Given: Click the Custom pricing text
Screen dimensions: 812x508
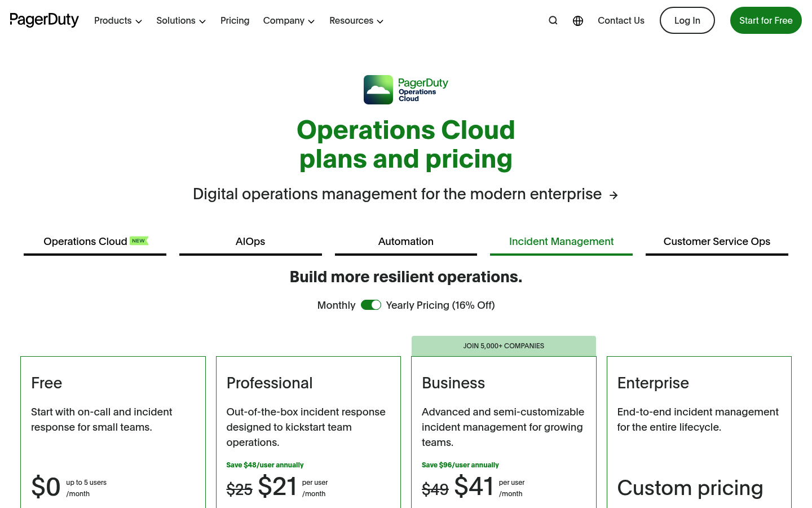Looking at the screenshot, I should click(690, 488).
